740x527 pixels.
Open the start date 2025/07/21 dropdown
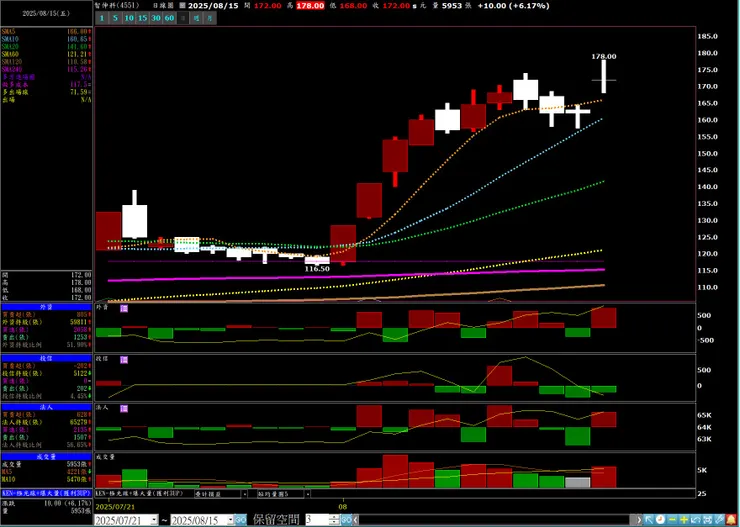point(155,520)
